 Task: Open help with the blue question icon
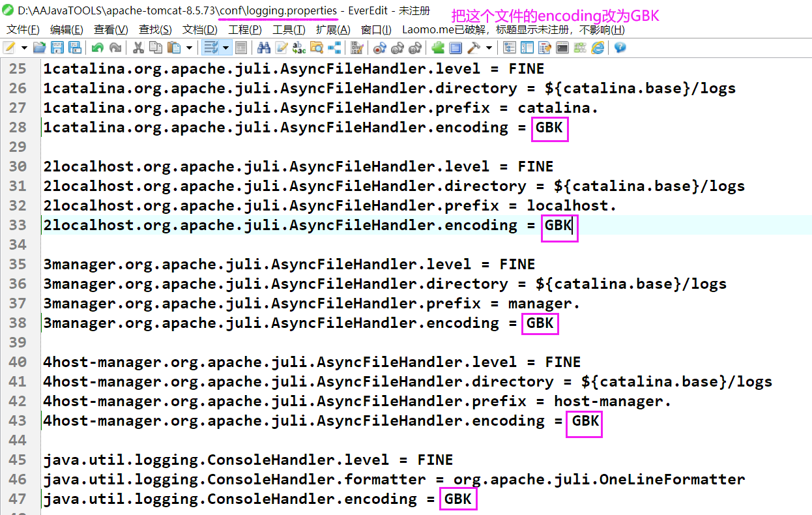click(x=620, y=48)
